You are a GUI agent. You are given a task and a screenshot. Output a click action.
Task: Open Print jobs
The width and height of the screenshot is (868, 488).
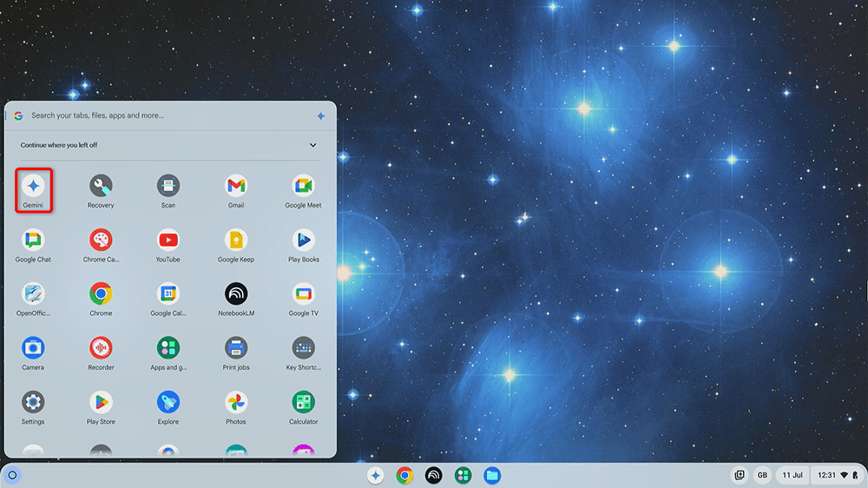(x=236, y=353)
